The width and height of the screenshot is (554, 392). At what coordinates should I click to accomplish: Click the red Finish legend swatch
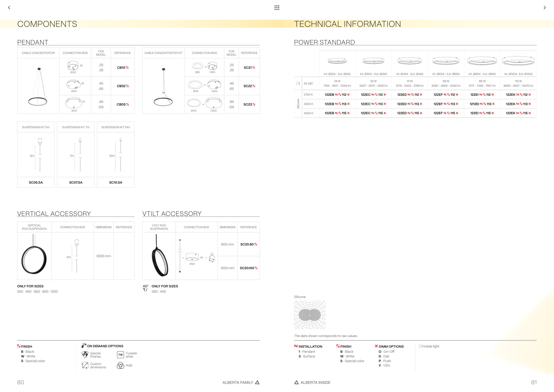[19, 346]
